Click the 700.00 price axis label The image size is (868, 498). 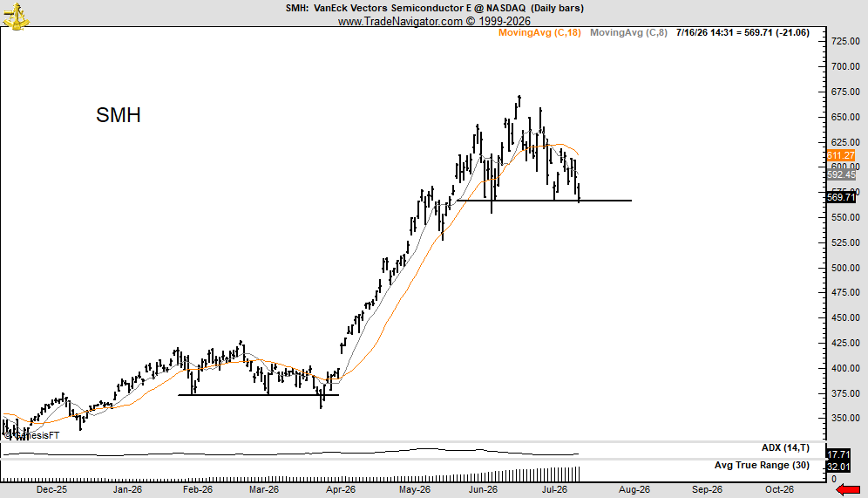pyautogui.click(x=846, y=66)
